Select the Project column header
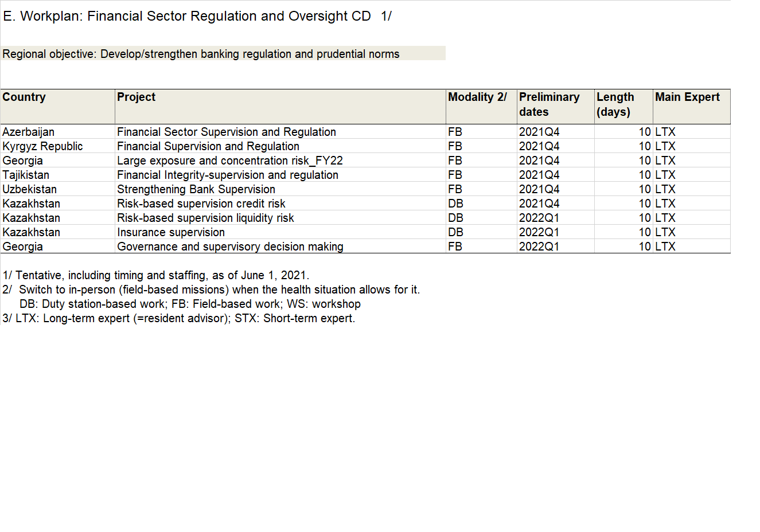 pyautogui.click(x=136, y=97)
